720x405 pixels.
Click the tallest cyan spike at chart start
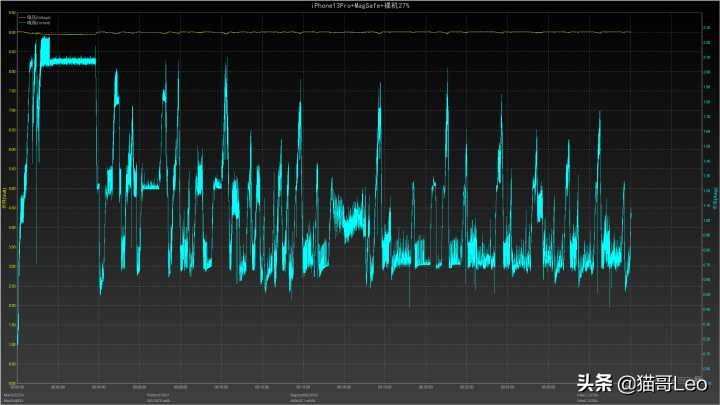pyautogui.click(x=43, y=42)
